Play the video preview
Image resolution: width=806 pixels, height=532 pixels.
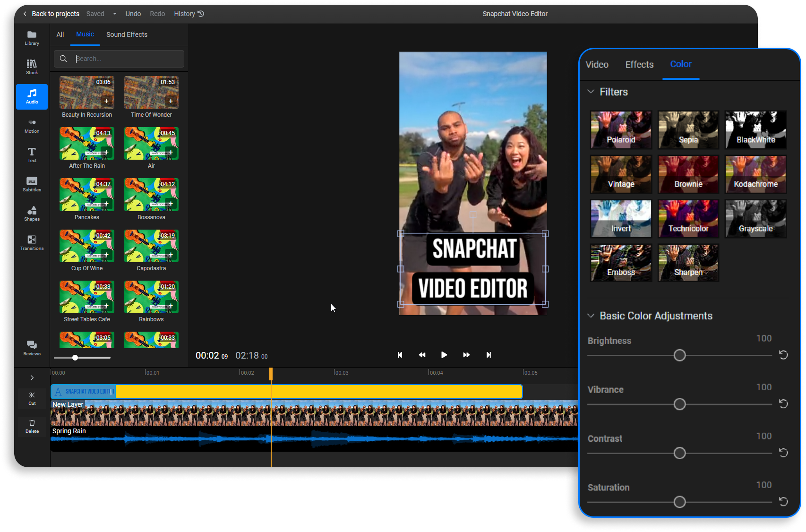point(444,355)
